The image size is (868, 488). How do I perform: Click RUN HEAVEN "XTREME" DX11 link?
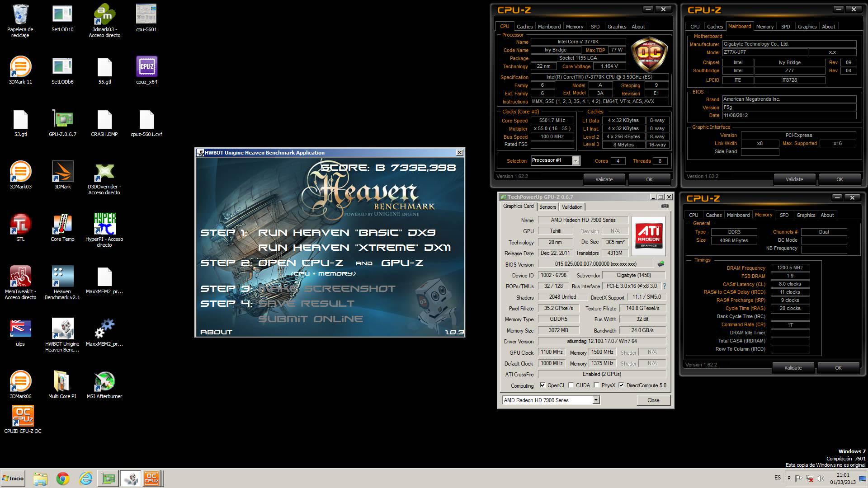point(354,248)
